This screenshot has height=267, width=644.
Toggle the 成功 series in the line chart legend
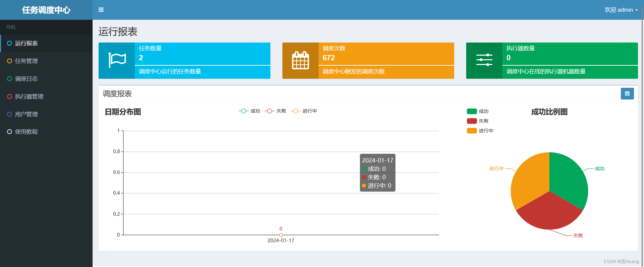250,111
